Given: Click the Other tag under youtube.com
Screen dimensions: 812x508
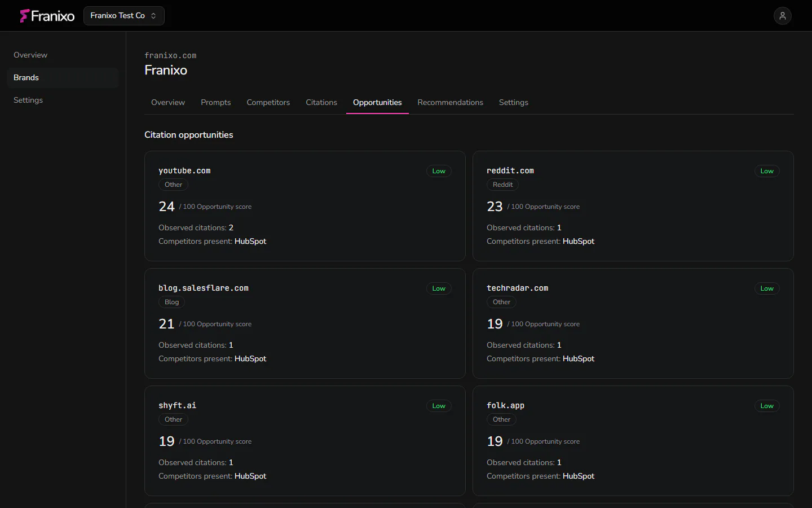Looking at the screenshot, I should (x=174, y=185).
